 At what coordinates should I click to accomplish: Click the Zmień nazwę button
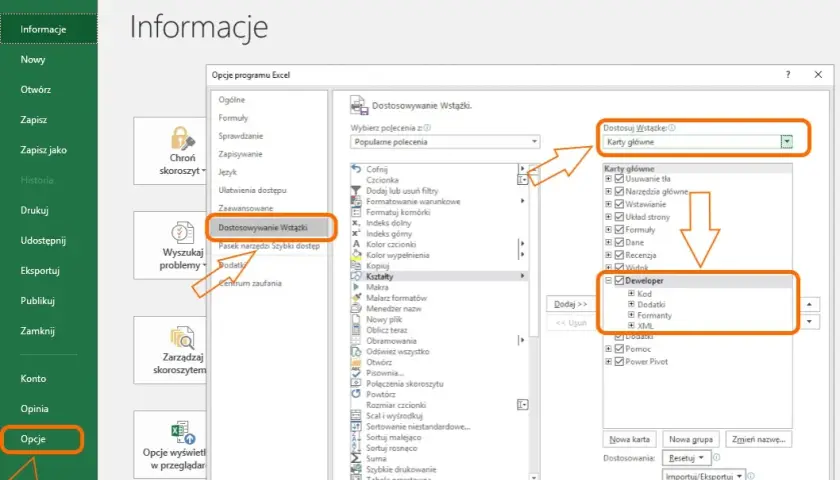click(x=758, y=439)
